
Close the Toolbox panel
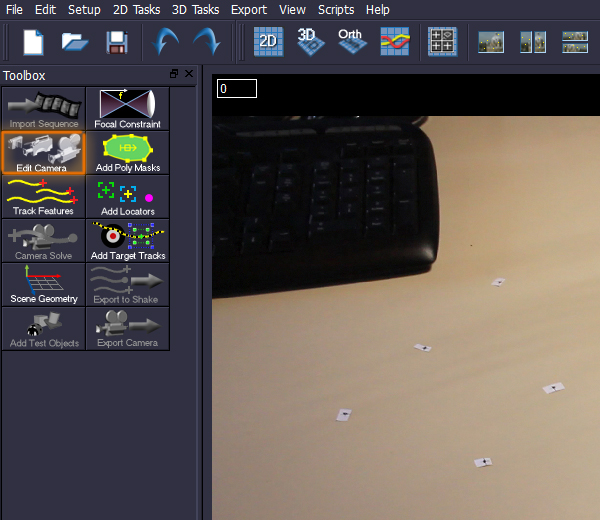189,73
